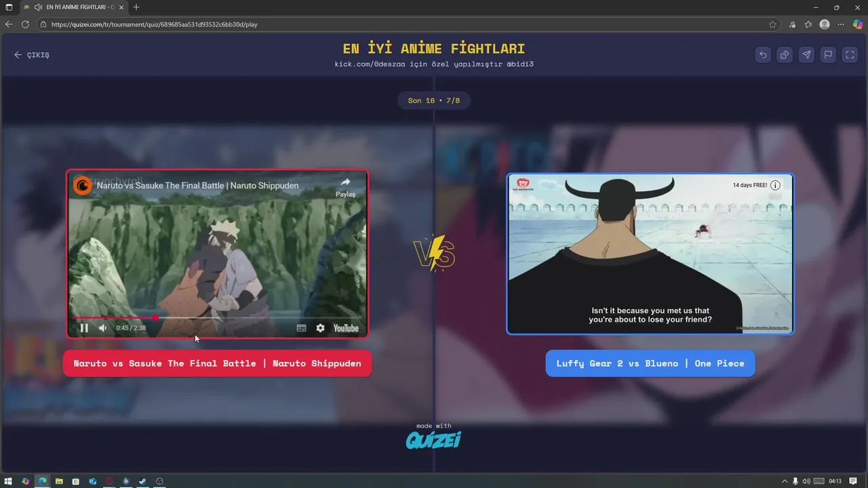Image resolution: width=868 pixels, height=488 pixels.
Task: Click Paylaş share arrow in video
Action: (345, 186)
